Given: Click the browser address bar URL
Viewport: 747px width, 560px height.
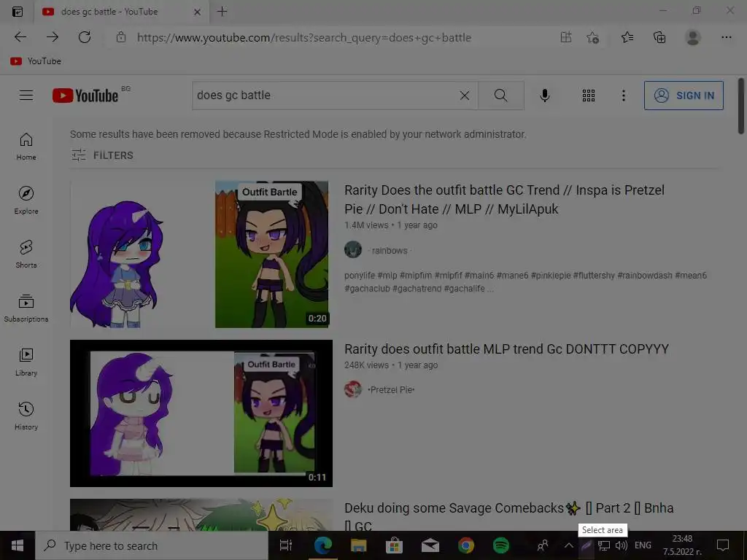Looking at the screenshot, I should click(304, 38).
